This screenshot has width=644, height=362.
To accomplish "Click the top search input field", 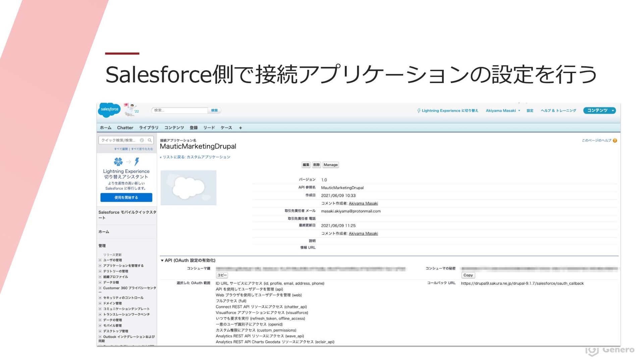I will [x=180, y=110].
